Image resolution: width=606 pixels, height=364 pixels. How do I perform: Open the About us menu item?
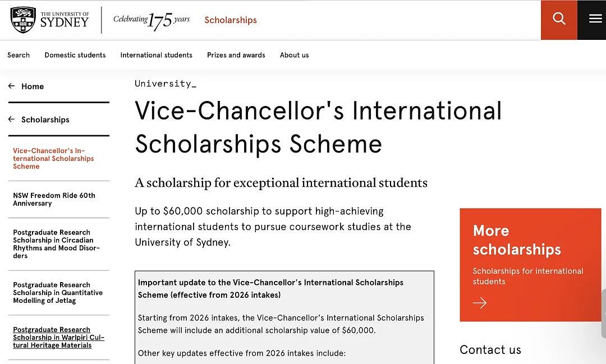pos(294,55)
